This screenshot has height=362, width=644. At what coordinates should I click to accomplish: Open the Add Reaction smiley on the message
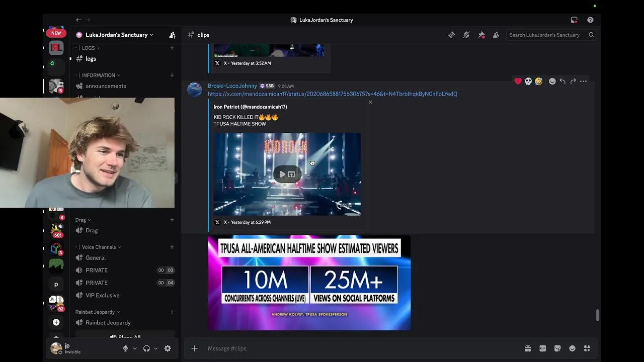pos(552,81)
